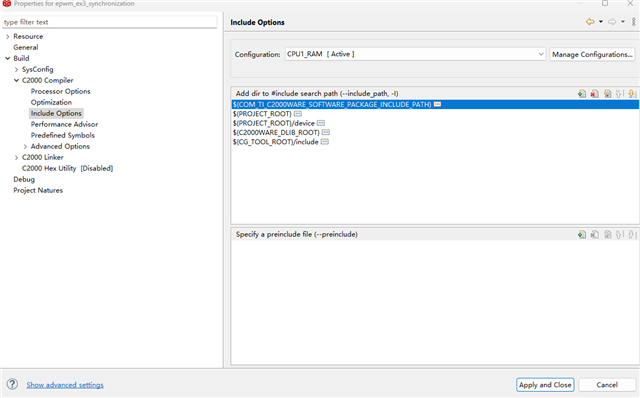The image size is (640, 398).
Task: Open Processor Options page
Action: [x=60, y=91]
